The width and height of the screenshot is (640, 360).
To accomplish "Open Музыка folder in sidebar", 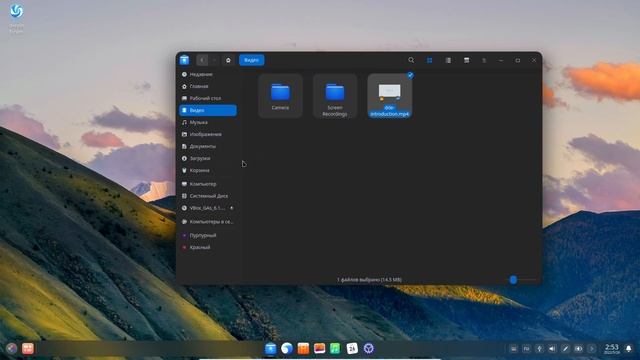I will point(208,122).
